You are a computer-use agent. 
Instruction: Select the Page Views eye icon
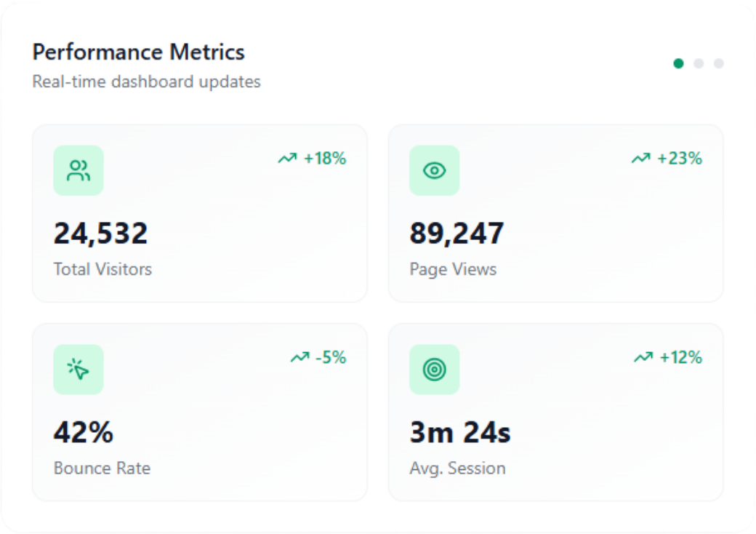pyautogui.click(x=434, y=170)
